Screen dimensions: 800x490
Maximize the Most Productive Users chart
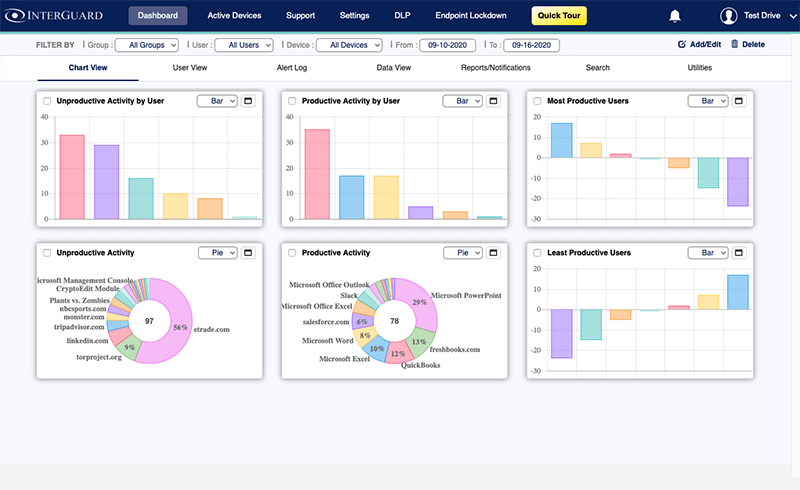point(738,101)
